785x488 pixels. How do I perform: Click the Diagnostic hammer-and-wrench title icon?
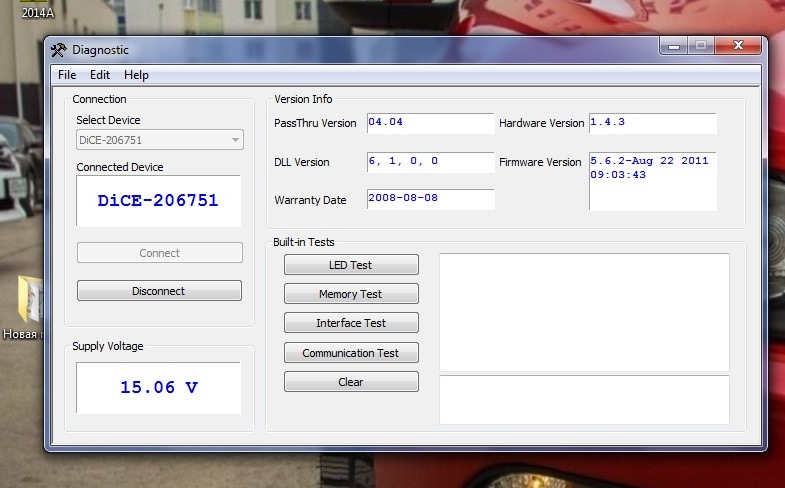click(59, 50)
